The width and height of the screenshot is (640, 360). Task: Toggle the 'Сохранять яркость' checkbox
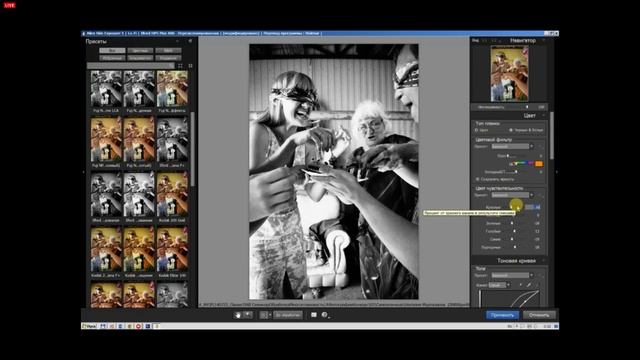tap(478, 179)
